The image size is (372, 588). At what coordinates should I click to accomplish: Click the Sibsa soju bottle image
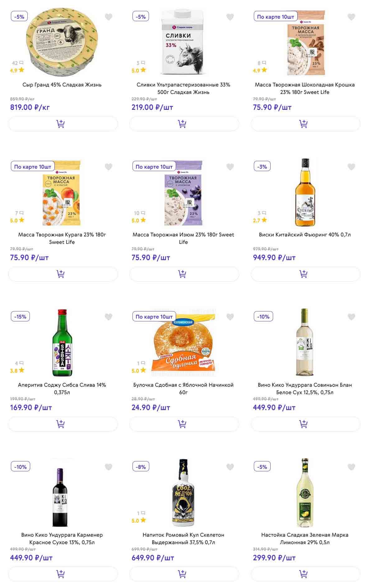[x=62, y=343]
